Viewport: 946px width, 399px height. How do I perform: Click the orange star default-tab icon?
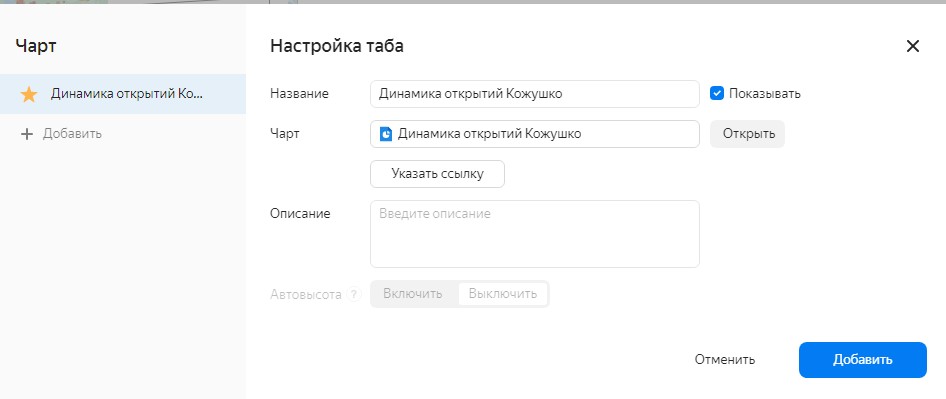pos(29,94)
